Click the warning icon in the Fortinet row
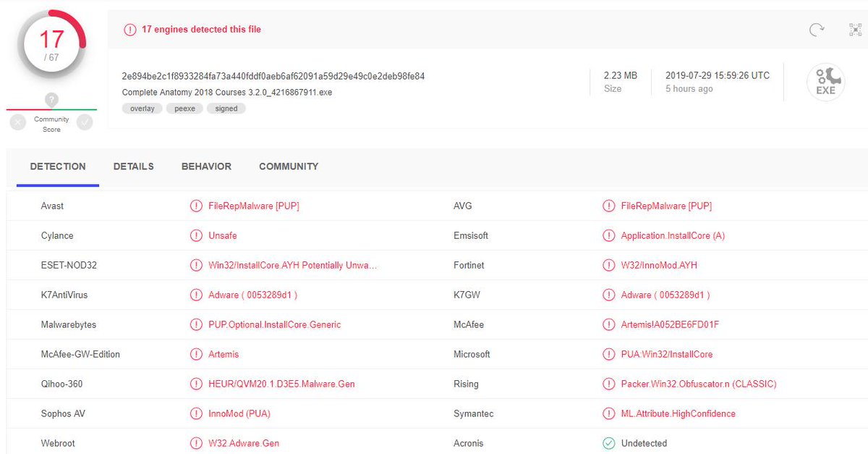The height and width of the screenshot is (454, 868). point(609,266)
